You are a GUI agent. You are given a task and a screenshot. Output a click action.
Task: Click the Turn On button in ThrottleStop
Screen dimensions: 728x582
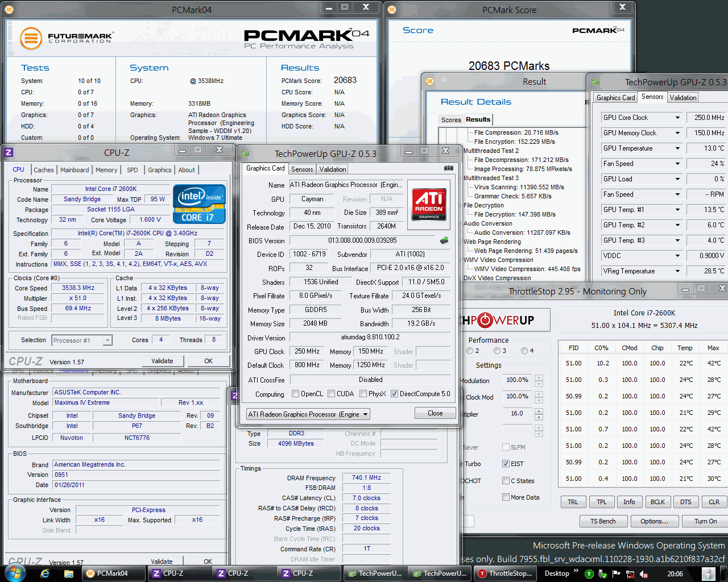click(x=706, y=521)
